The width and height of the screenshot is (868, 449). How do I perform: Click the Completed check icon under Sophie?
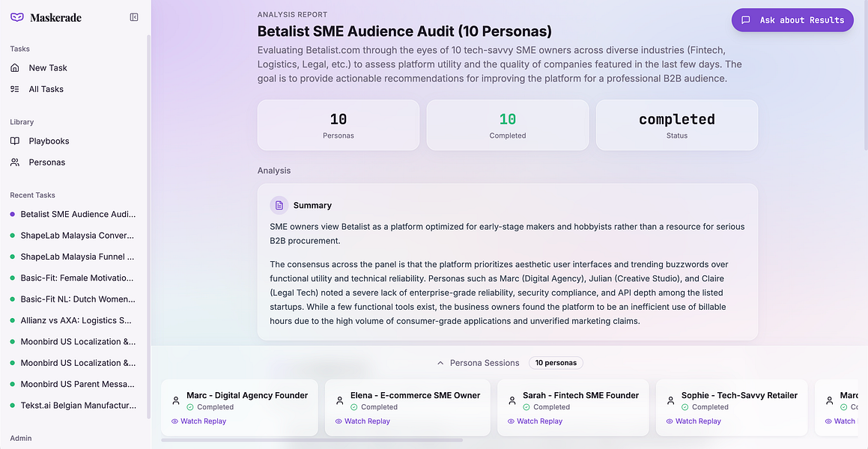[x=685, y=407]
